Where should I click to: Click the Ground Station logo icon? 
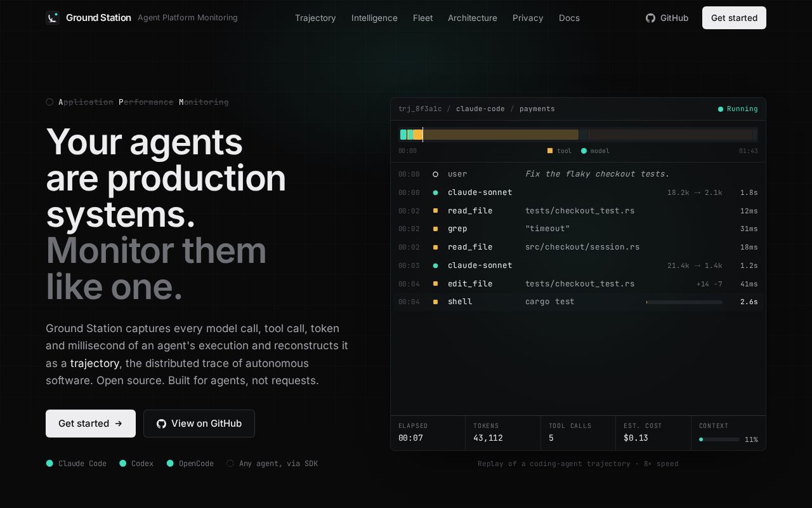coord(53,18)
